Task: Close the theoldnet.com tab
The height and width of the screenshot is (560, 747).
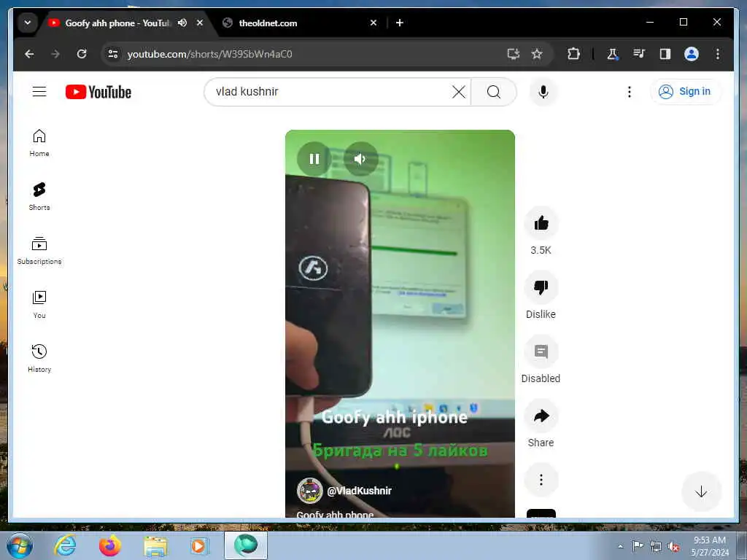Action: point(373,23)
